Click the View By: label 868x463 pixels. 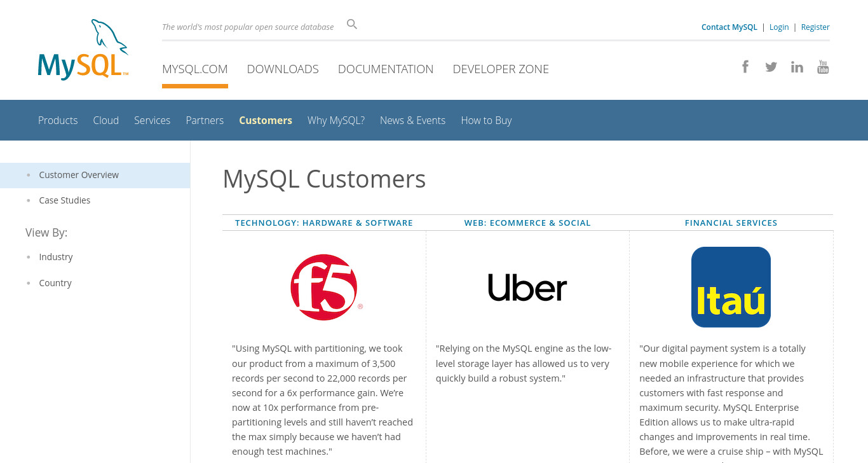[46, 233]
